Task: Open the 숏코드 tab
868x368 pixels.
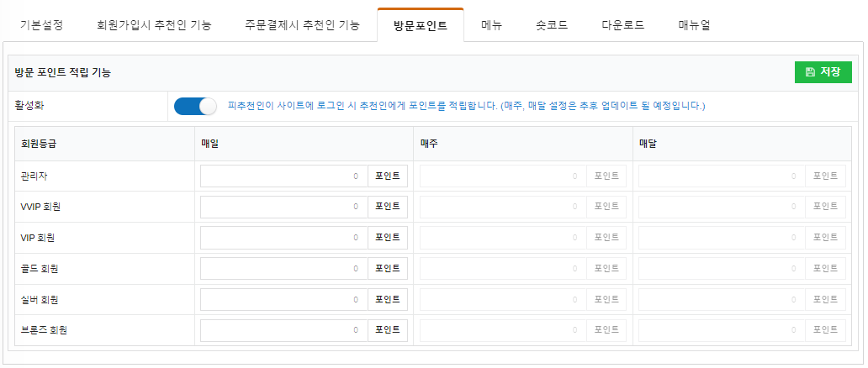Action: click(552, 25)
